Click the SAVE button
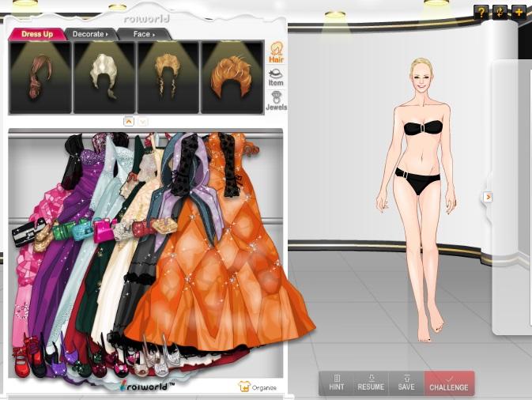 (406, 383)
